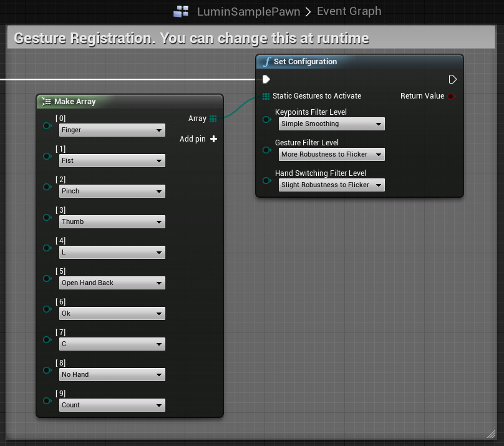Viewport: 504px width, 446px height.
Task: Click the red Return Value output pin
Action: [x=451, y=96]
